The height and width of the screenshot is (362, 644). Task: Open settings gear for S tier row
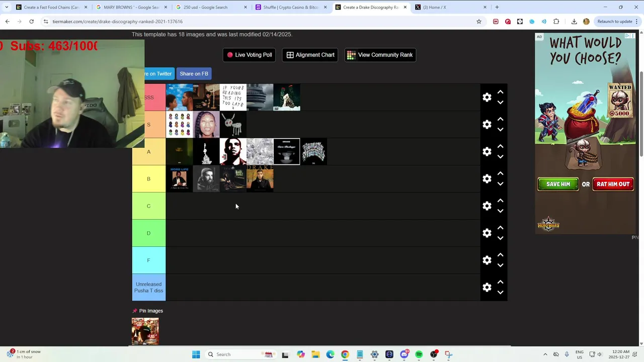click(487, 124)
